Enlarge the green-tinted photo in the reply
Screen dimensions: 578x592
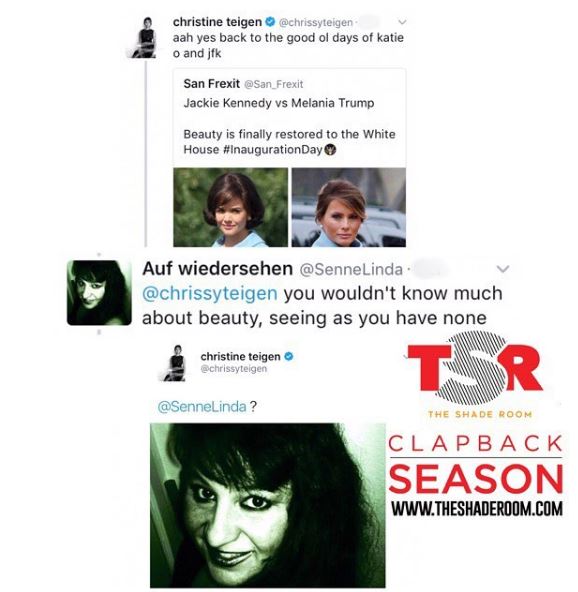pos(268,505)
